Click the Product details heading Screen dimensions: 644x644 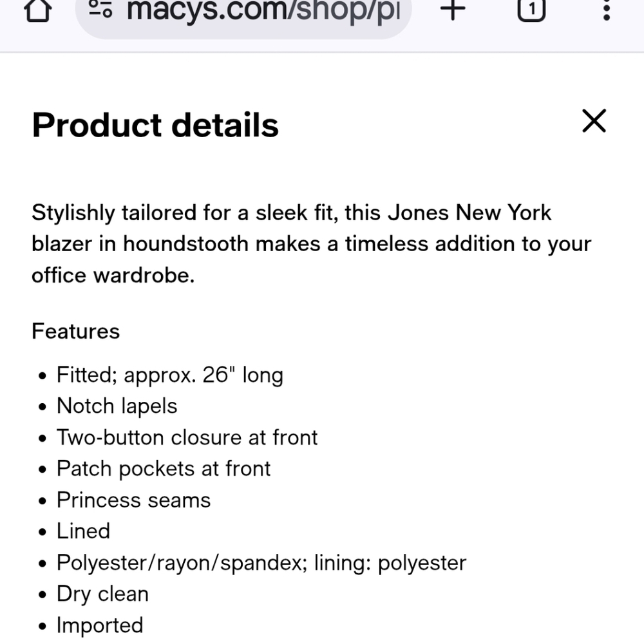coord(155,125)
